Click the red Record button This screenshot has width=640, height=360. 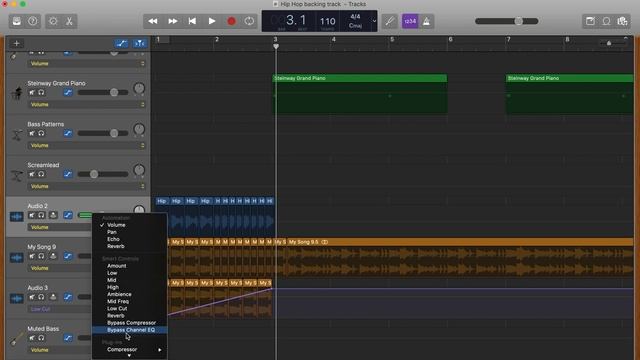[x=231, y=21]
